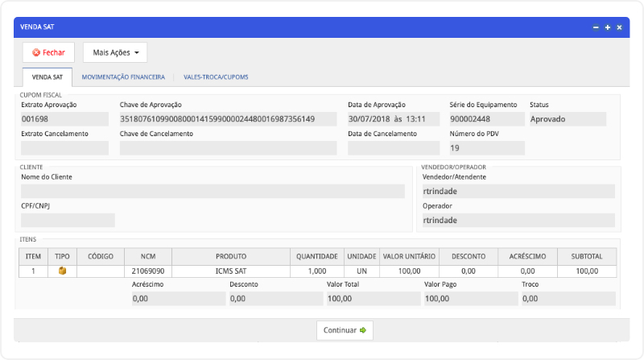This screenshot has height=360, width=644.
Task: Select the Venda SAT tab
Action: point(47,77)
